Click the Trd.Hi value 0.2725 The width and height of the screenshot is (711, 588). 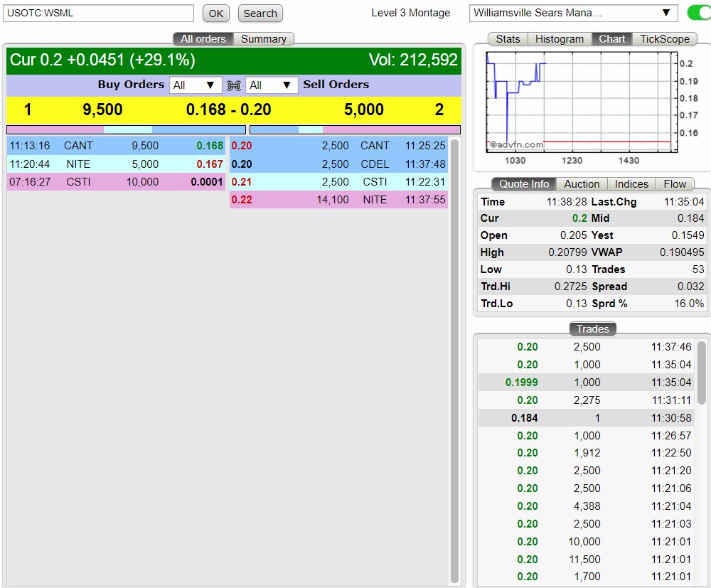(570, 287)
